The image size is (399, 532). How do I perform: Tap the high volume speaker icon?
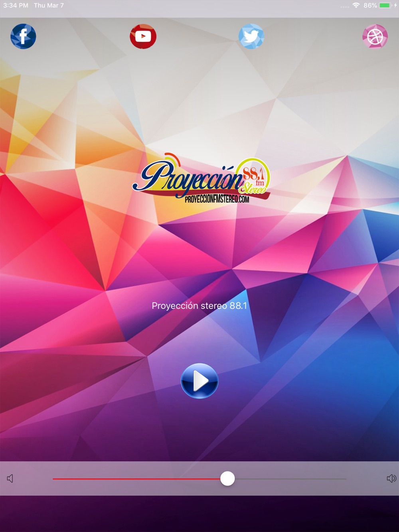391,478
